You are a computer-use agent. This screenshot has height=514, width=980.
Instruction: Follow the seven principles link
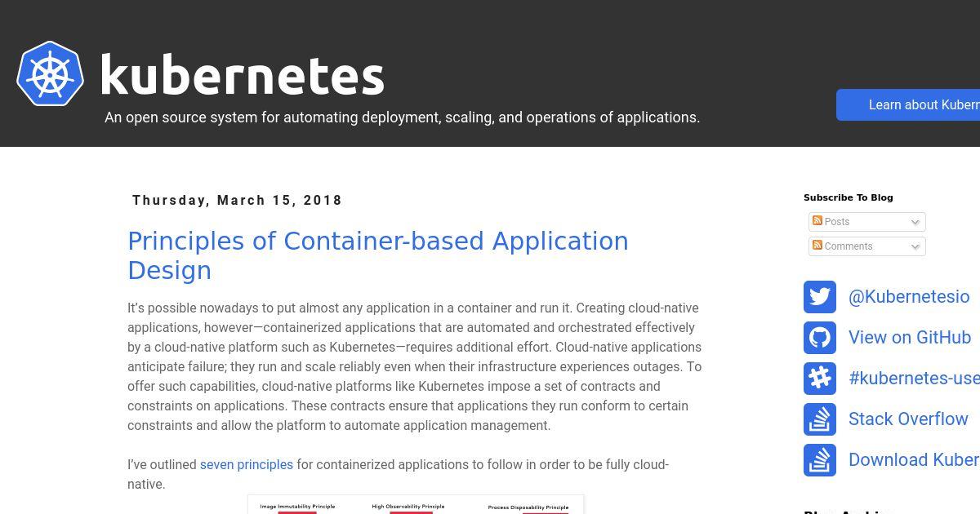(x=247, y=464)
